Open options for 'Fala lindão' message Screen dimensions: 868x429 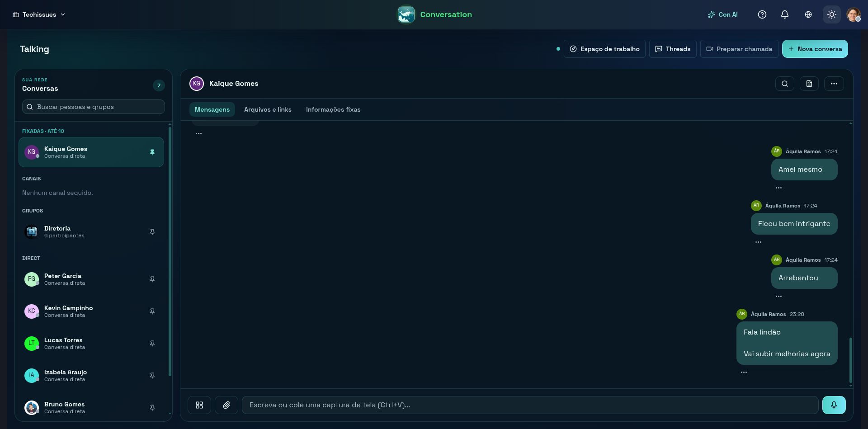click(x=744, y=372)
